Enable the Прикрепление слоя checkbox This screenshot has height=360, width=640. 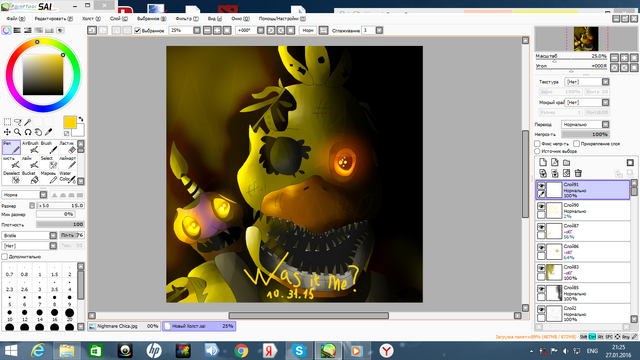tap(576, 143)
